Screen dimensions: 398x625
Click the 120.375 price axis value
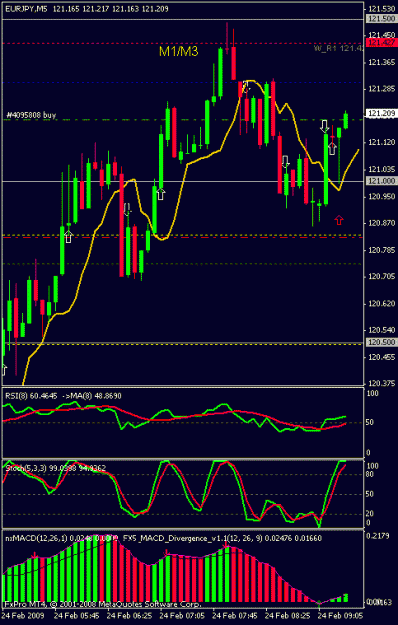click(x=381, y=383)
